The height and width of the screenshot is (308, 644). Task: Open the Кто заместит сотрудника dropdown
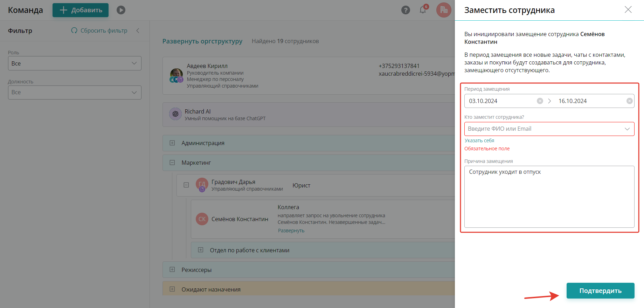tap(549, 129)
